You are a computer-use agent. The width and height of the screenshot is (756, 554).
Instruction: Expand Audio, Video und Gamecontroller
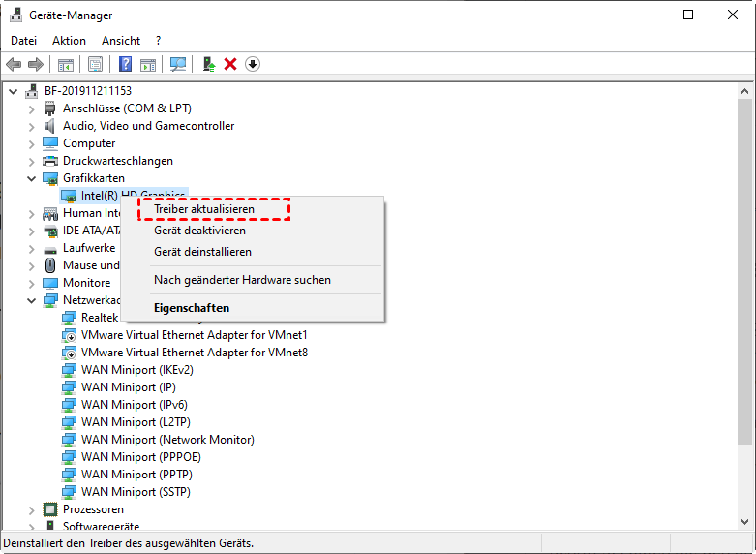[31, 126]
